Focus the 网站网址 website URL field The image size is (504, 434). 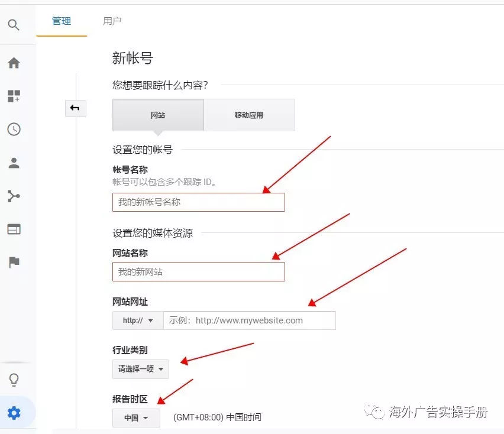249,320
